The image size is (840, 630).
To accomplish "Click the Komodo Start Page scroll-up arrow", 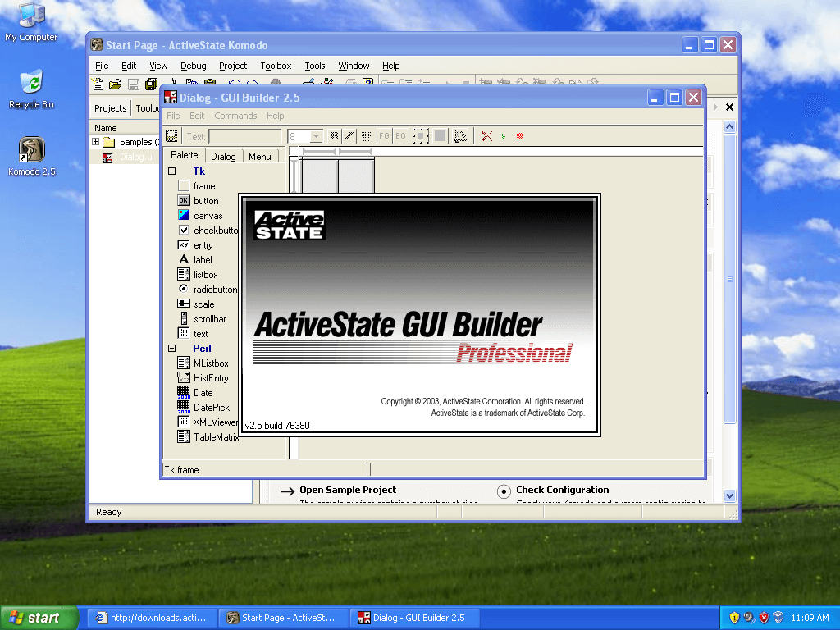I will pos(729,127).
